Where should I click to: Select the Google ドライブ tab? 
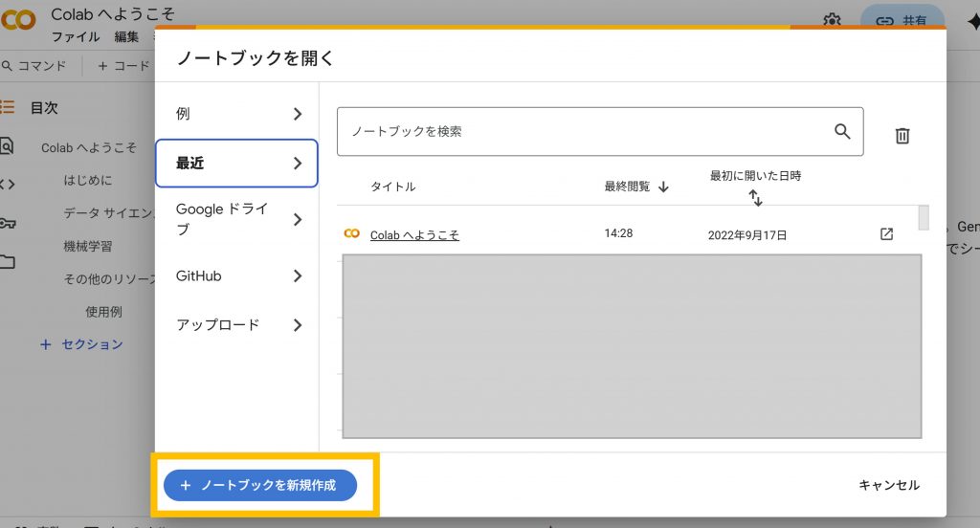237,219
